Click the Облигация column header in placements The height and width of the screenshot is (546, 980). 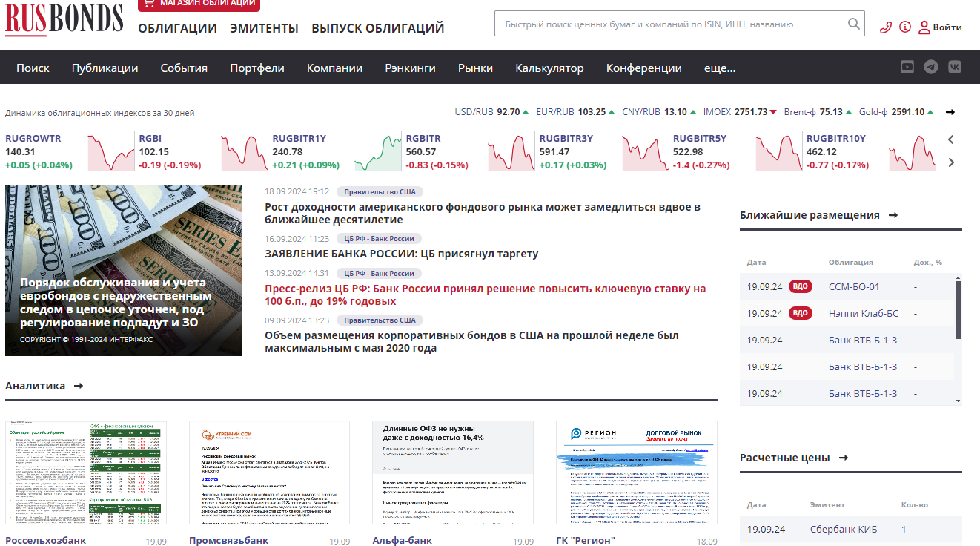[x=851, y=262]
